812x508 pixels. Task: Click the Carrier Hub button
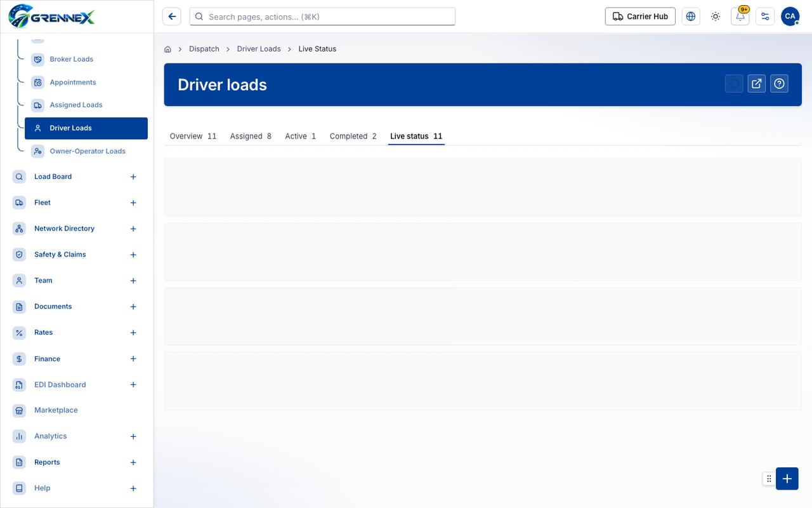pos(640,17)
